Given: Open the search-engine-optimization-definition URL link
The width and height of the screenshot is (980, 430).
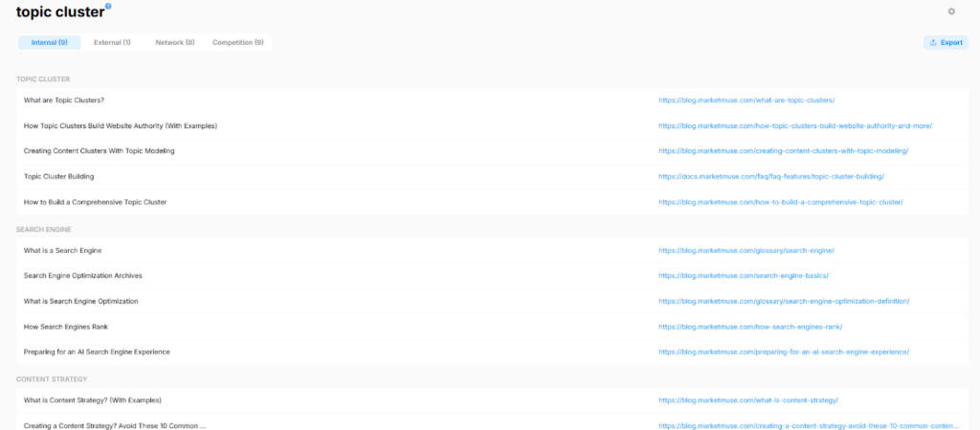Looking at the screenshot, I should point(784,302).
